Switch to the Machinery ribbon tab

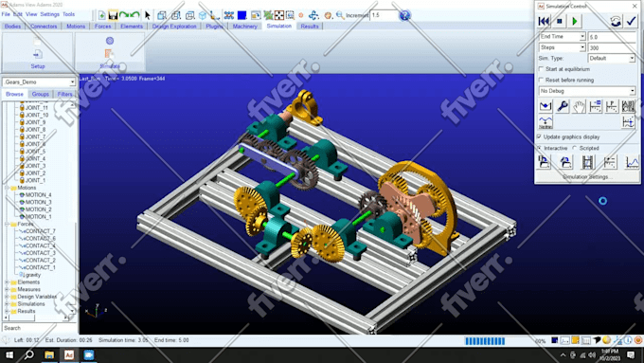(244, 27)
